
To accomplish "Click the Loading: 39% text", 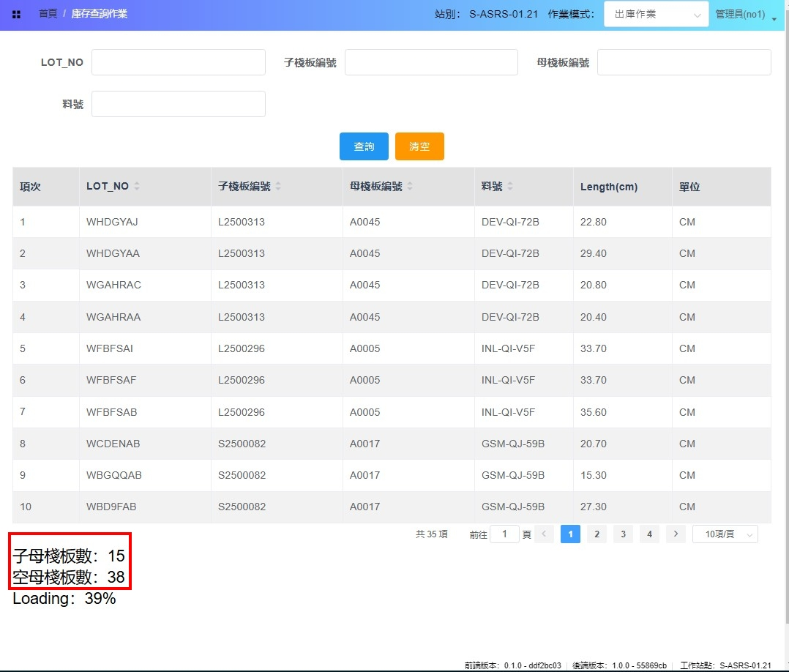I will tap(64, 599).
